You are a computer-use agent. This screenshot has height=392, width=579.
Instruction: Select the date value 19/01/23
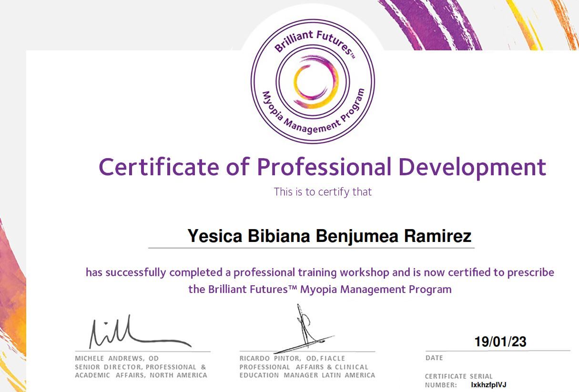click(500, 342)
